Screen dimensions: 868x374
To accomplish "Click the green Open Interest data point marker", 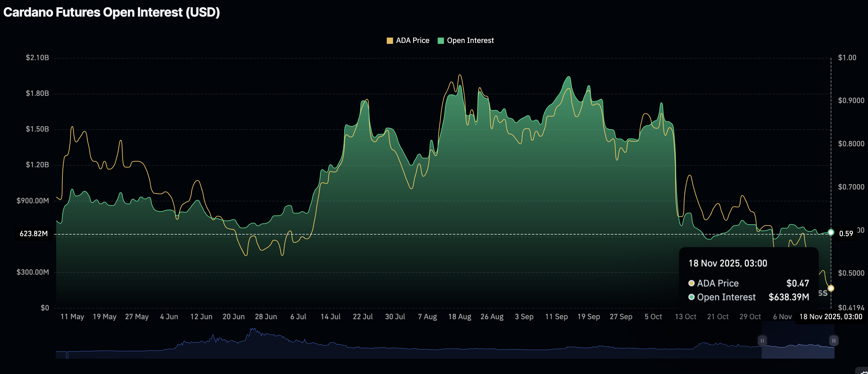I will coord(831,232).
